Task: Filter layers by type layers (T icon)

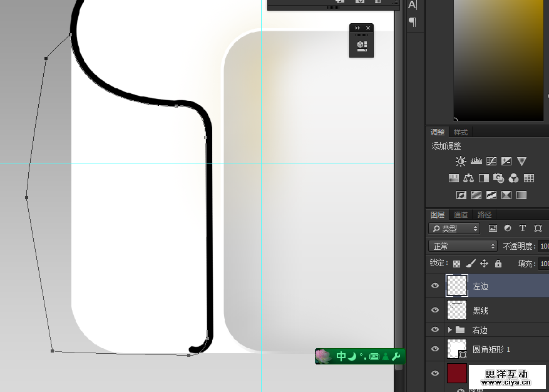Action: [x=522, y=229]
